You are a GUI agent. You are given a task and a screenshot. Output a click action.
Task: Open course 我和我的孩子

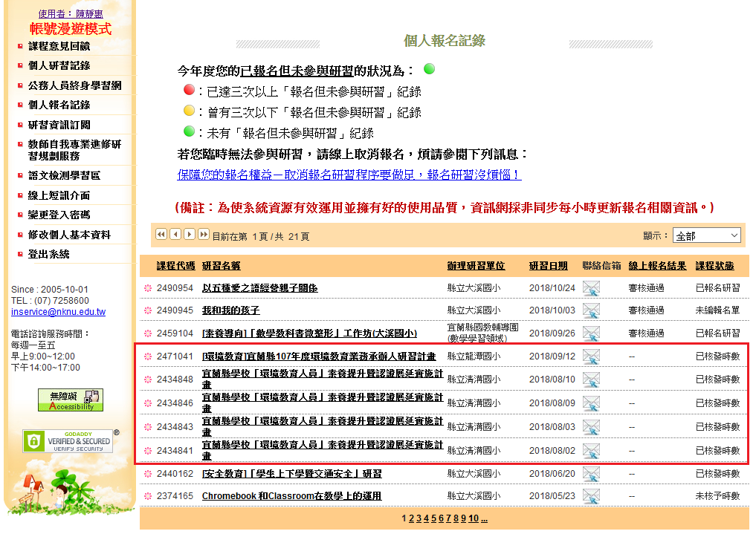230,310
